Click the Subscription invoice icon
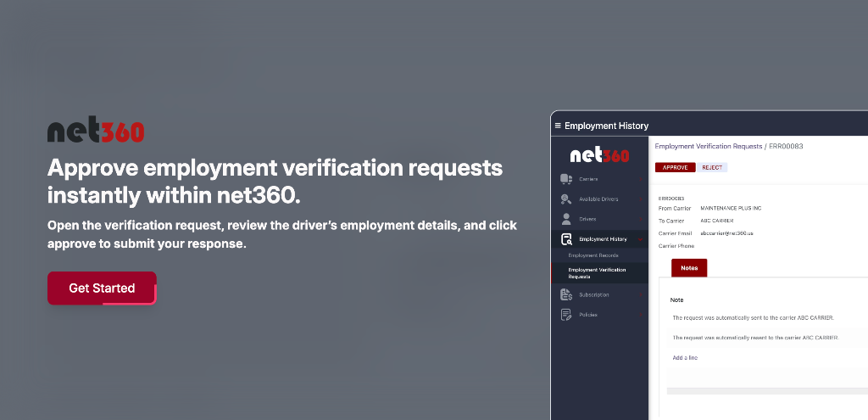Viewport: 868px width, 420px height. (565, 294)
